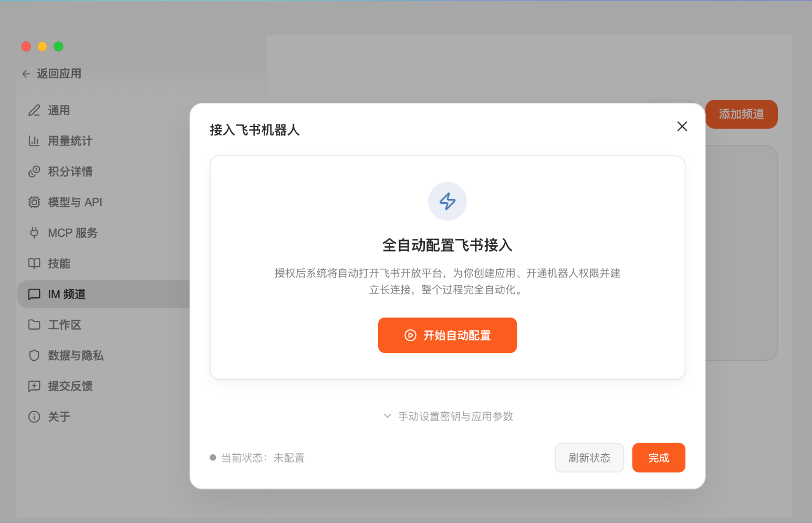
Task: Click the 刷新状态 button
Action: point(589,458)
